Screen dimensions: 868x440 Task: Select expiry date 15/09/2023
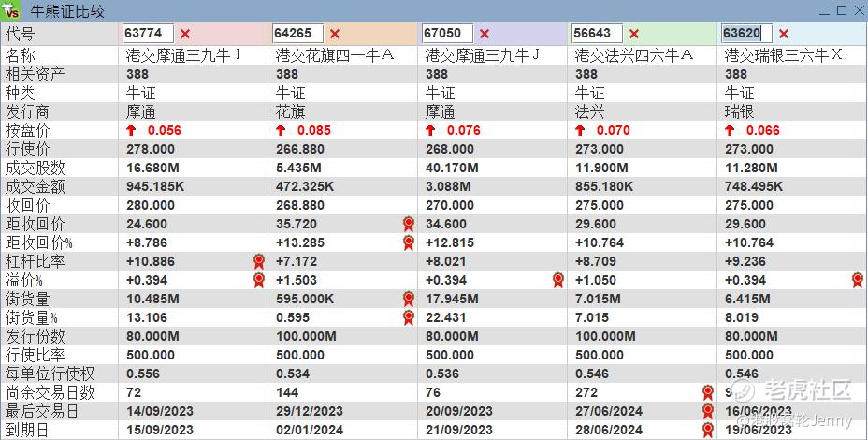click(160, 430)
